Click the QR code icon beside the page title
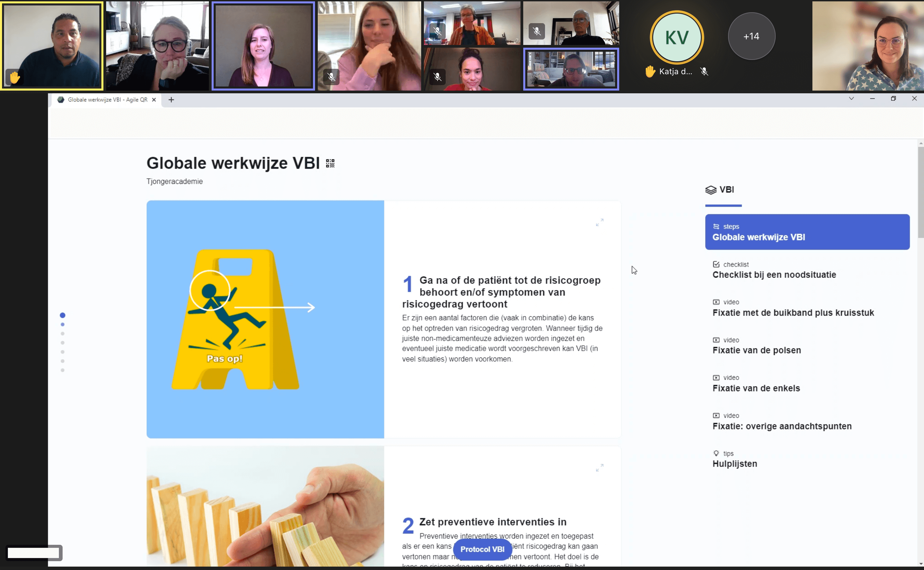Viewport: 924px width, 570px height. click(x=330, y=163)
